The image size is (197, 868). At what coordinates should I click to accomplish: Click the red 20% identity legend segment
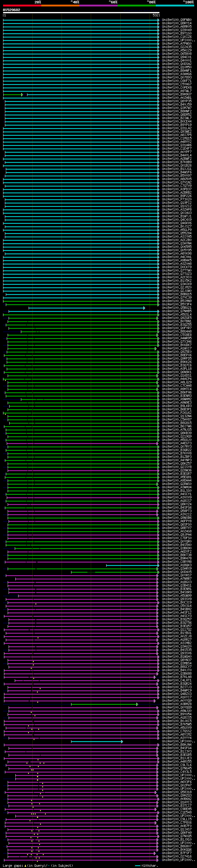[x=22, y=6]
